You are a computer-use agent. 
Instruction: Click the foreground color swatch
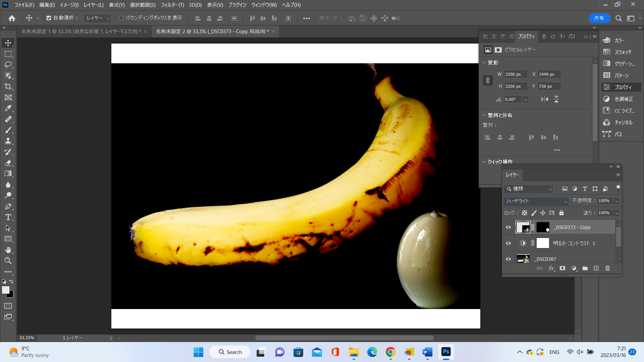(x=6, y=290)
